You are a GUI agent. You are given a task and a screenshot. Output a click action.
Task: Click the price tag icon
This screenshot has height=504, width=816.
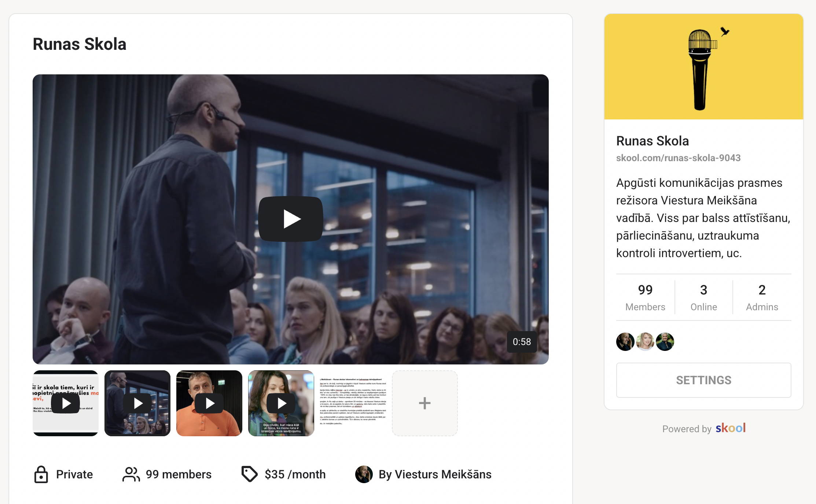click(x=250, y=474)
